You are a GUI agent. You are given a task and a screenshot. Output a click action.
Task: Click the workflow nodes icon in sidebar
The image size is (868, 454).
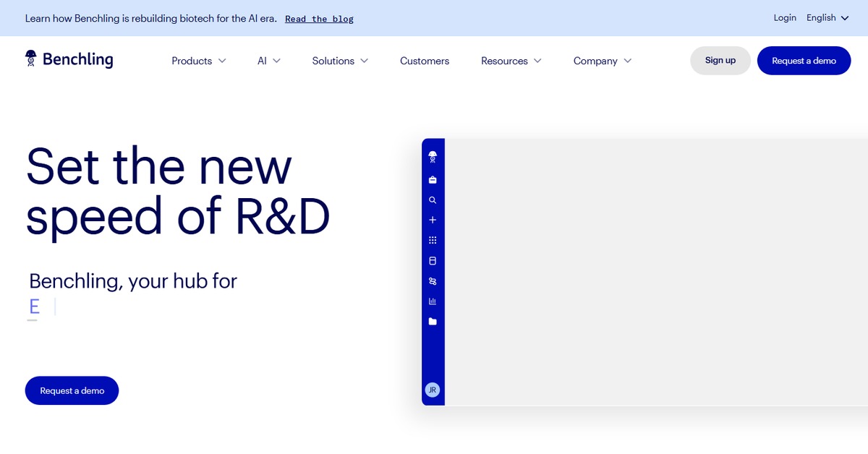[433, 281]
